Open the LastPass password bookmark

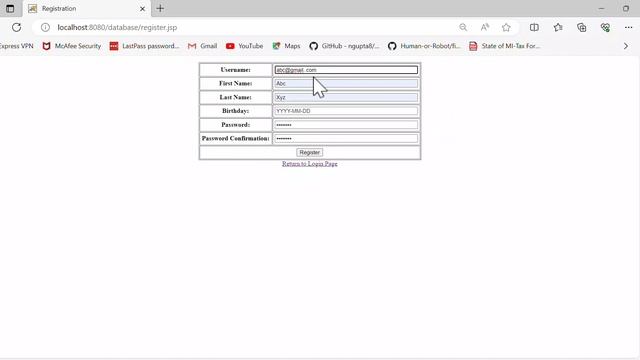(x=144, y=46)
